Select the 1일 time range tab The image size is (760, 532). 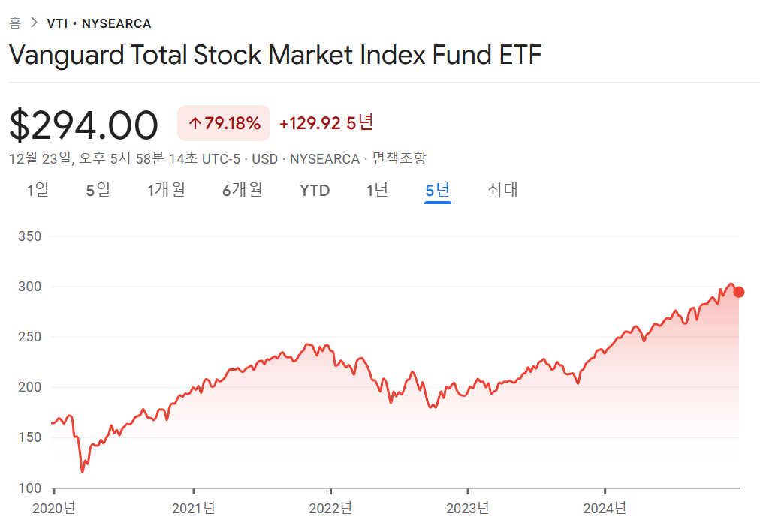38,190
